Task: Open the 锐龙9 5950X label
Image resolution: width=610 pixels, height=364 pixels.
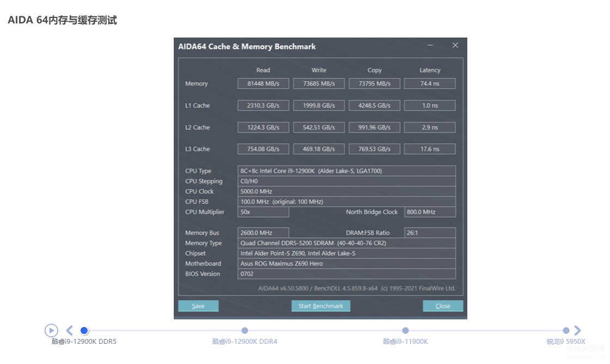Action: click(566, 342)
